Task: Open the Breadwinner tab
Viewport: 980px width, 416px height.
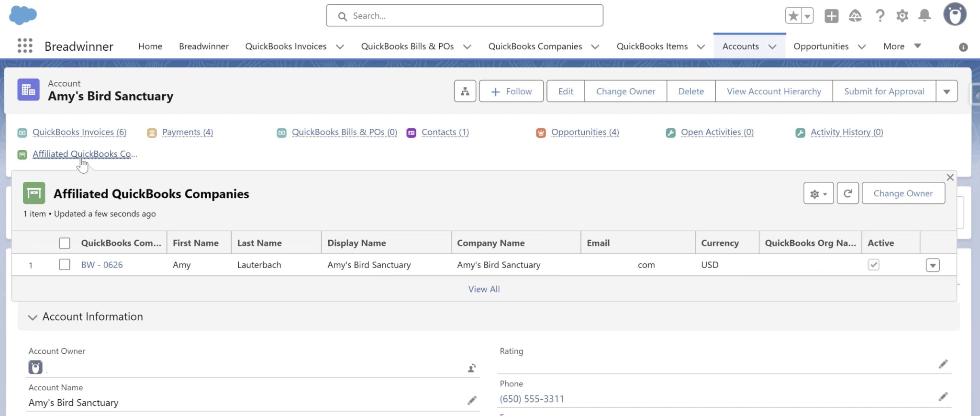Action: (204, 46)
